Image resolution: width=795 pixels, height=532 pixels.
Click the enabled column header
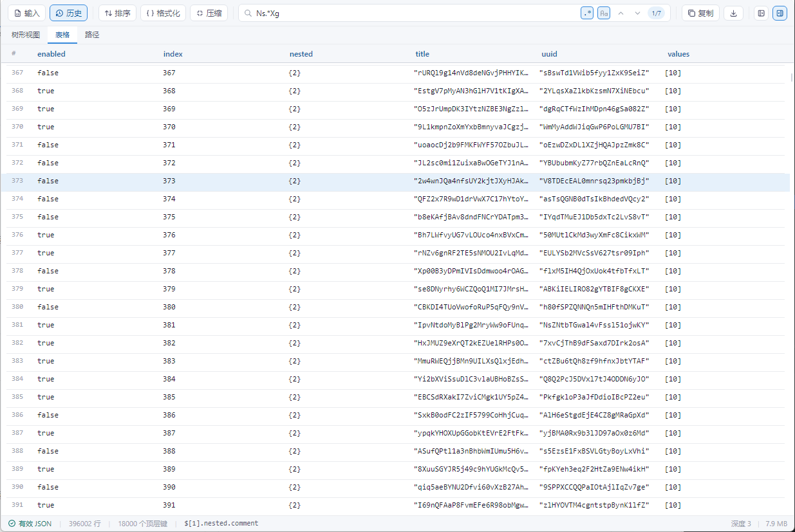pyautogui.click(x=51, y=54)
